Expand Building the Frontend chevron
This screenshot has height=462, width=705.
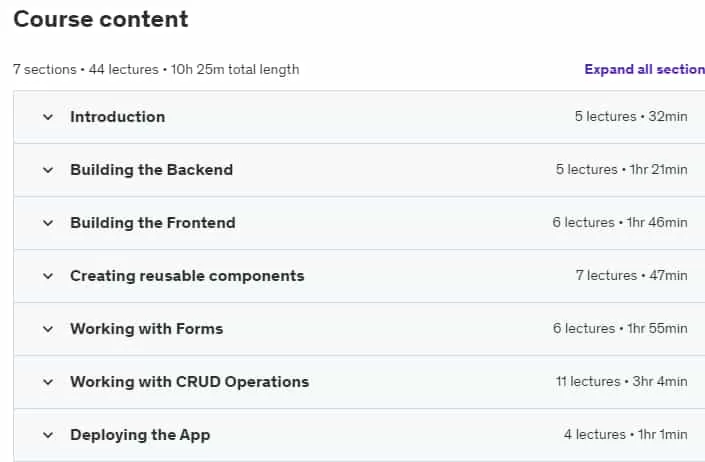tap(48, 223)
